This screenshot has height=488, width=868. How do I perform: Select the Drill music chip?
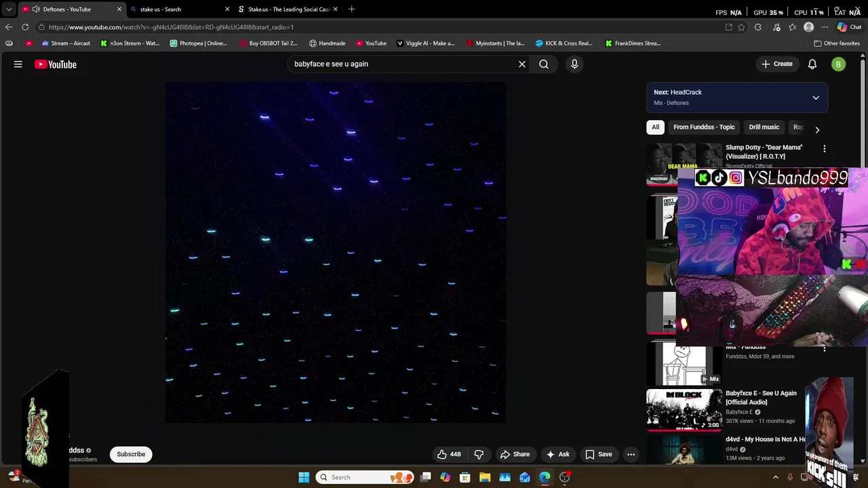click(x=764, y=127)
